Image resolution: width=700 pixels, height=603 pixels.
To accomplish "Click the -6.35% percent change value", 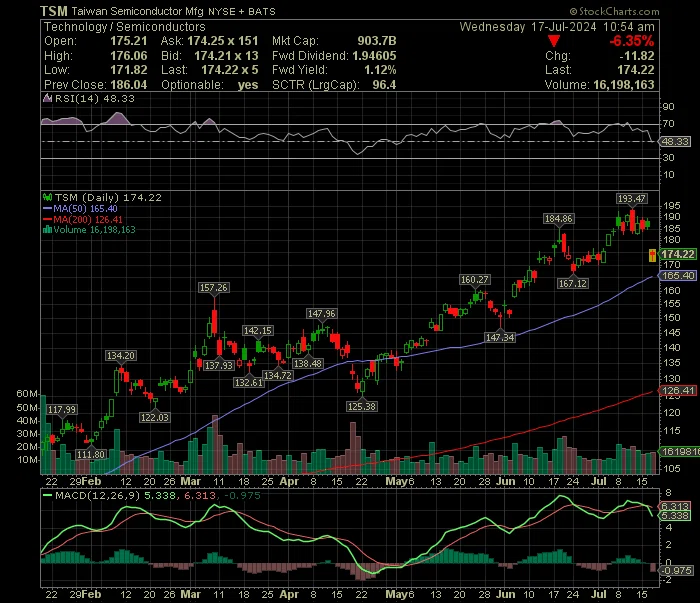I will click(x=632, y=41).
